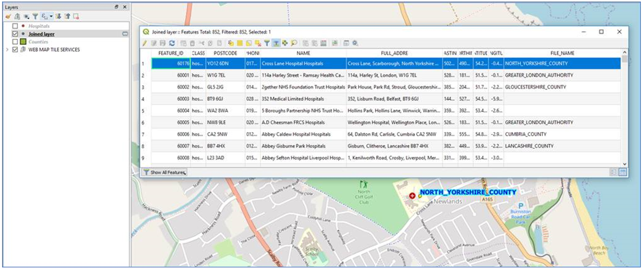Select the Hospitals layer name
The height and width of the screenshot is (269, 644).
click(x=39, y=26)
